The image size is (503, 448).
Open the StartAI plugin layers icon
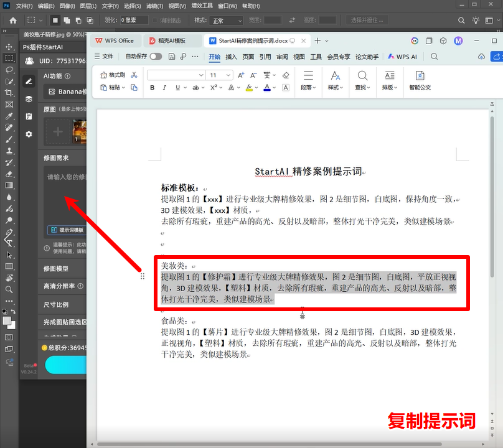click(29, 99)
